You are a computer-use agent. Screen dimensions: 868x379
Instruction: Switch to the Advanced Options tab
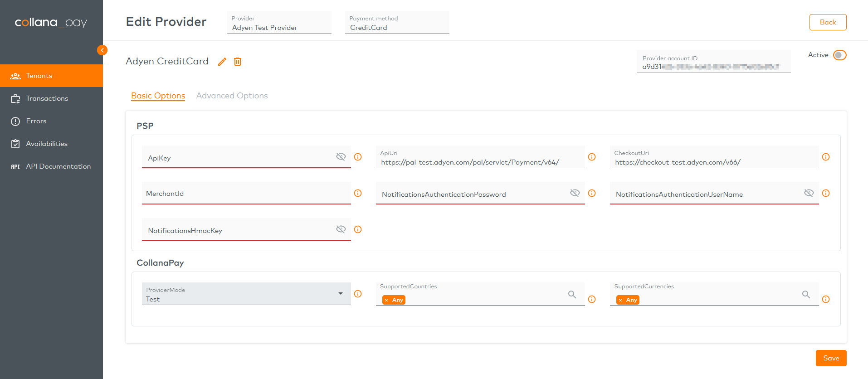[x=232, y=96]
